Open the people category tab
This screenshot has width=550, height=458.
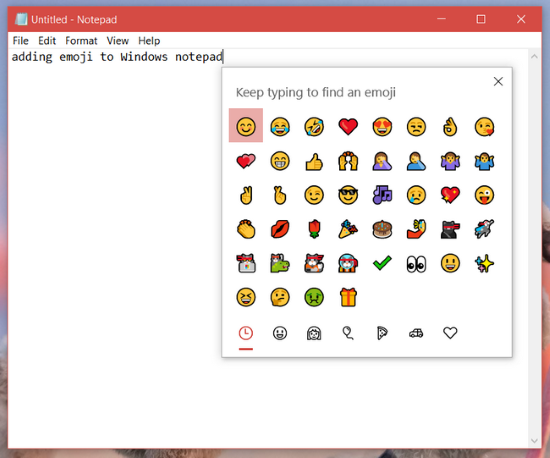point(314,333)
